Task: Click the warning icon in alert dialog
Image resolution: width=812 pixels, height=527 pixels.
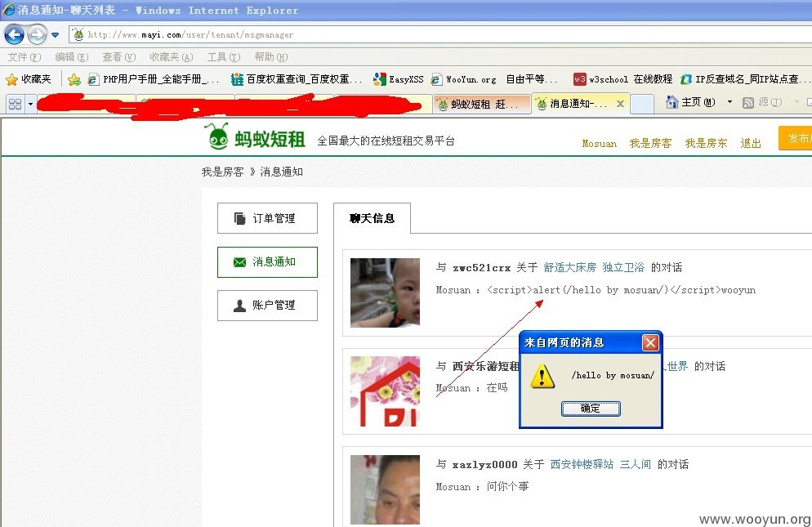Action: click(542, 376)
